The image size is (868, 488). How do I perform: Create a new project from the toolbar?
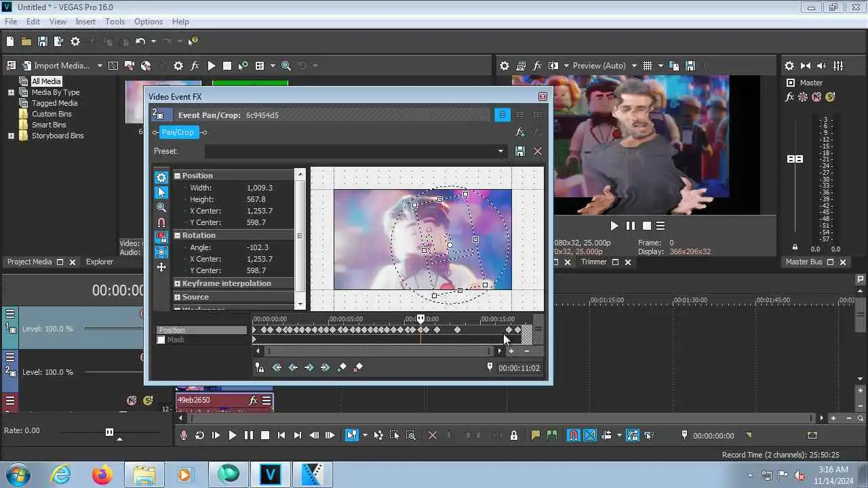click(x=10, y=41)
